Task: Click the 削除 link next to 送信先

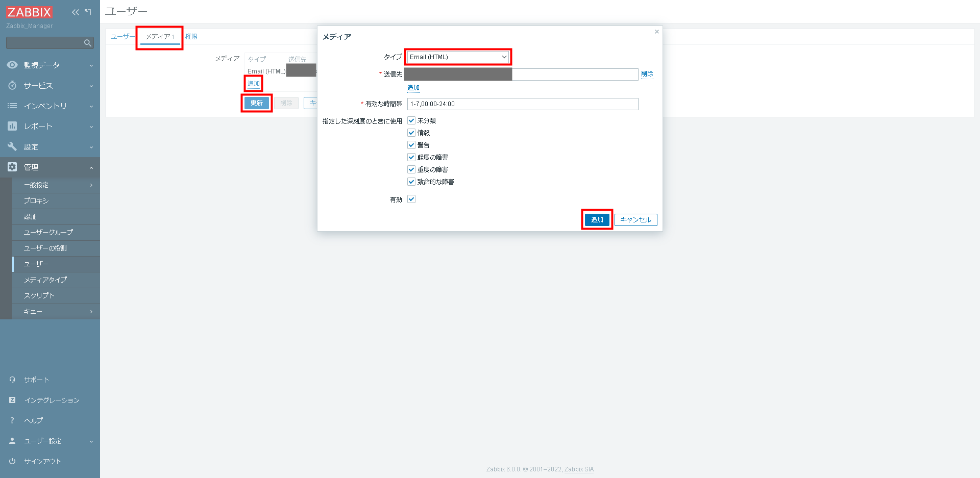Action: point(647,74)
